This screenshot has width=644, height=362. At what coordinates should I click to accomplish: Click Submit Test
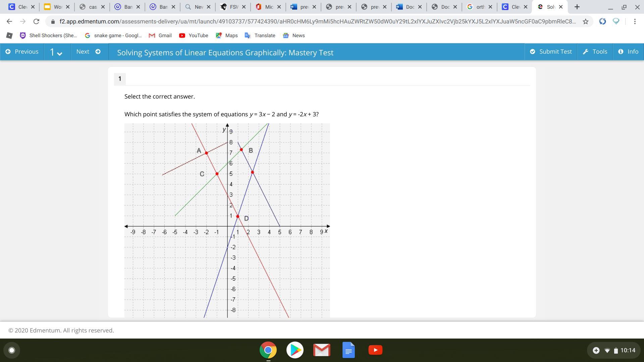coord(550,52)
